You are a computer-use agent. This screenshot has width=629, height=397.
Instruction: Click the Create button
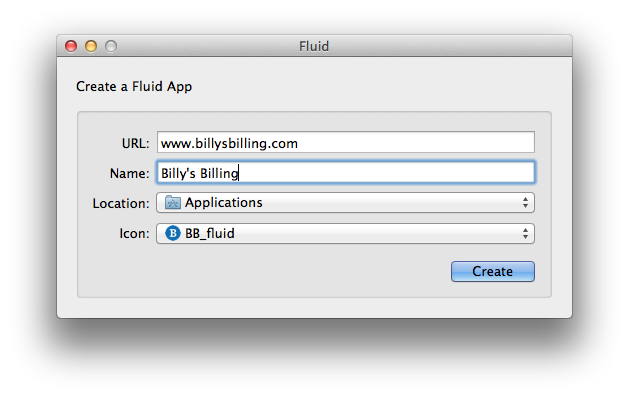[493, 271]
